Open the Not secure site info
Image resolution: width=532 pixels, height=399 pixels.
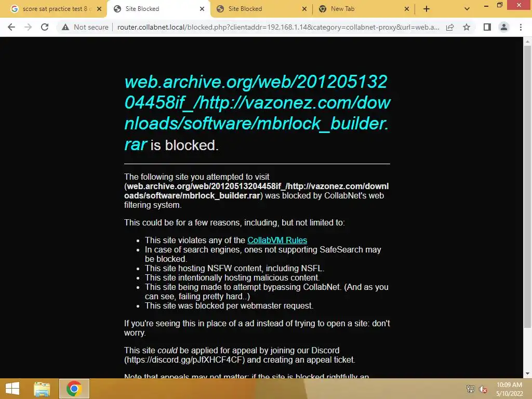coord(85,27)
